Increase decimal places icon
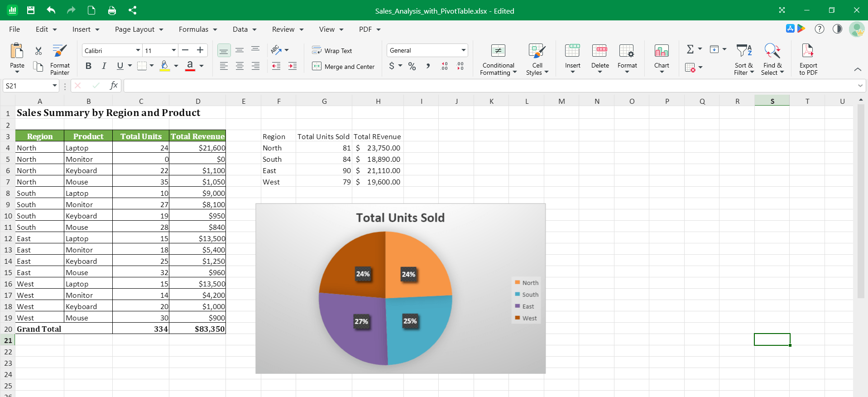The image size is (868, 397). pos(445,66)
